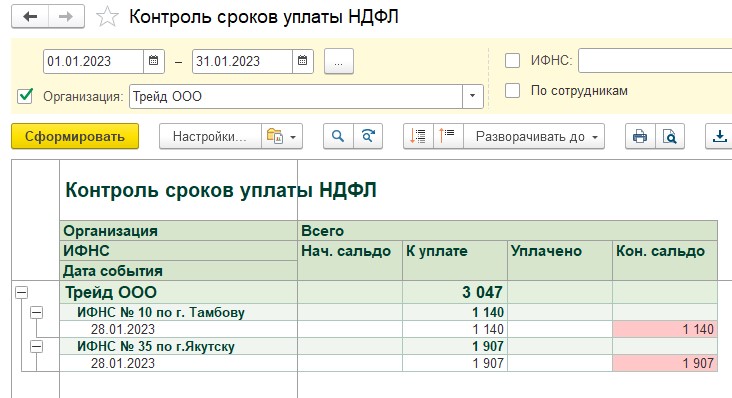Viewport: 732px width, 398px height.
Task: Collapse all groups icon
Action: pos(447,136)
